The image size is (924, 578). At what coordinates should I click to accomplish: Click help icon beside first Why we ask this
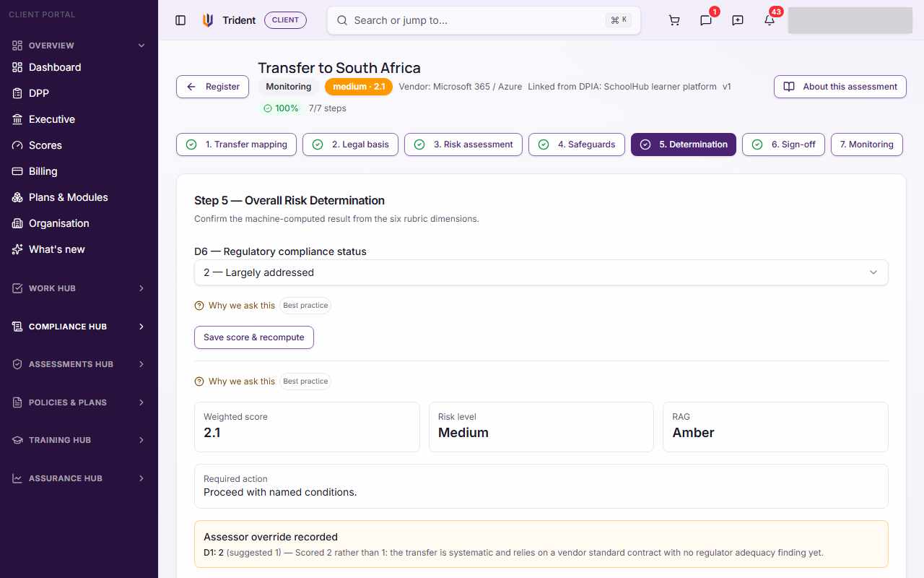point(199,306)
